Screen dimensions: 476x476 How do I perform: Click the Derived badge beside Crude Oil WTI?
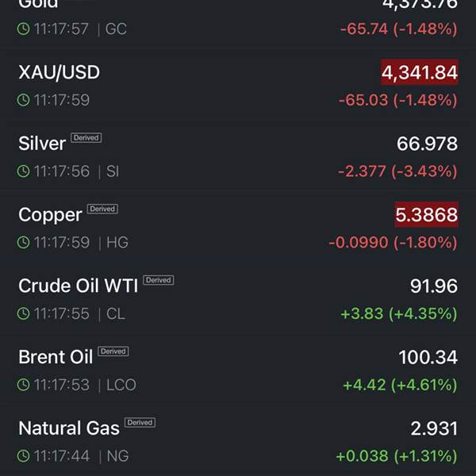click(159, 280)
